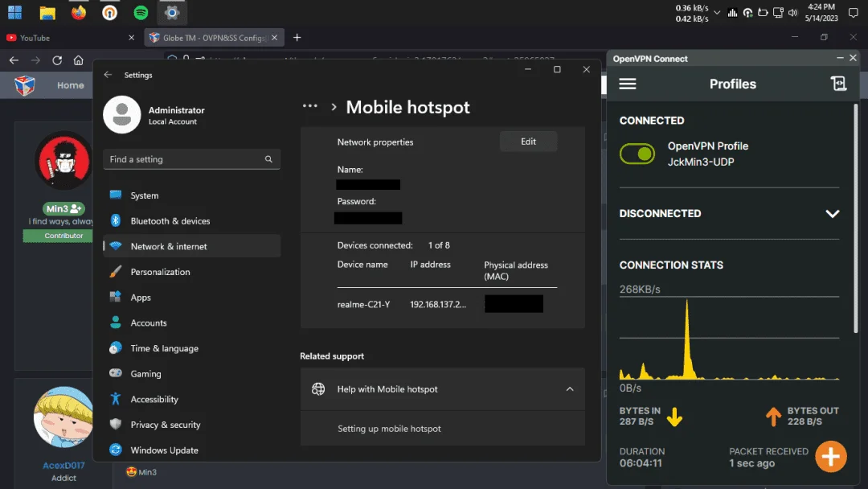Open Apps settings category
The width and height of the screenshot is (868, 489).
click(191, 298)
